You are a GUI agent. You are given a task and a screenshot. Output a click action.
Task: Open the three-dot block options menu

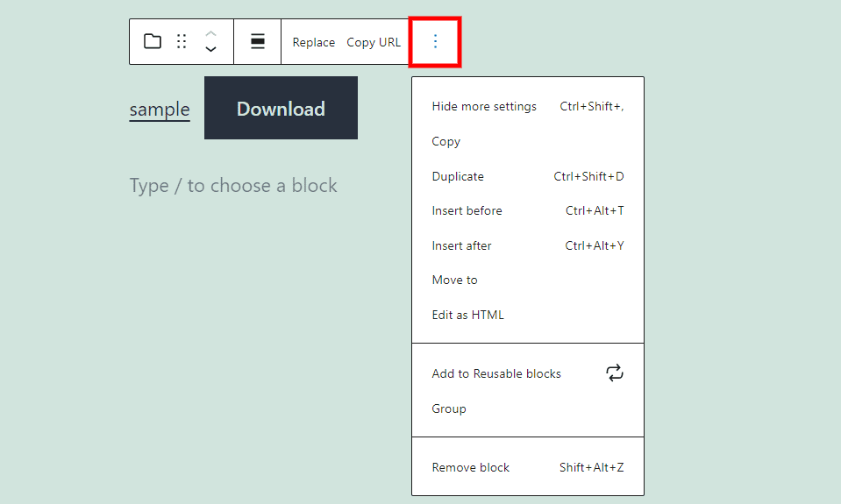[x=435, y=41]
